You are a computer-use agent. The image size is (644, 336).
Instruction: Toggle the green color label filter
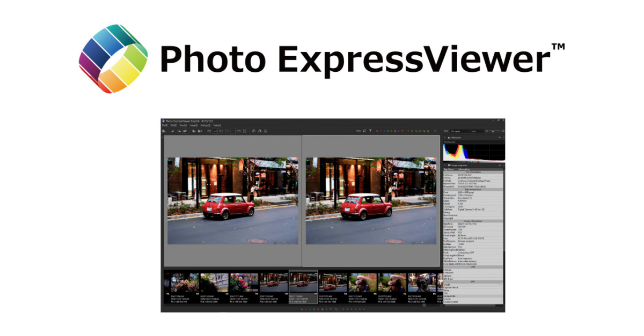[x=388, y=130]
